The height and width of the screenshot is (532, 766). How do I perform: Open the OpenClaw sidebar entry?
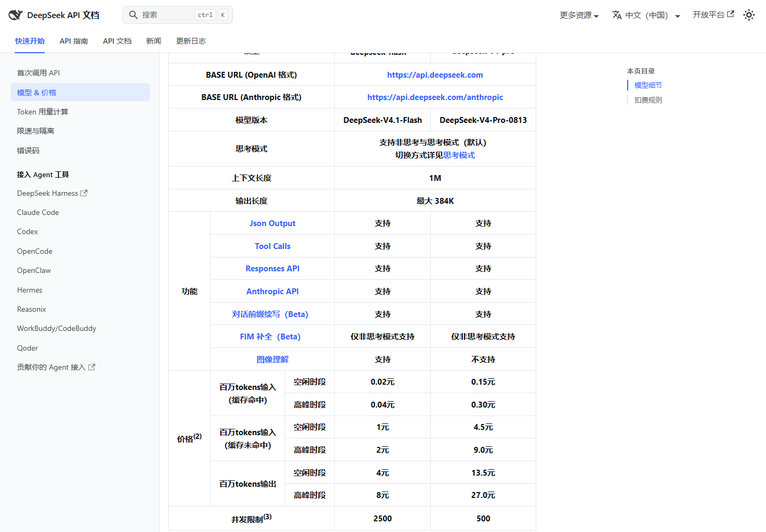80,270
